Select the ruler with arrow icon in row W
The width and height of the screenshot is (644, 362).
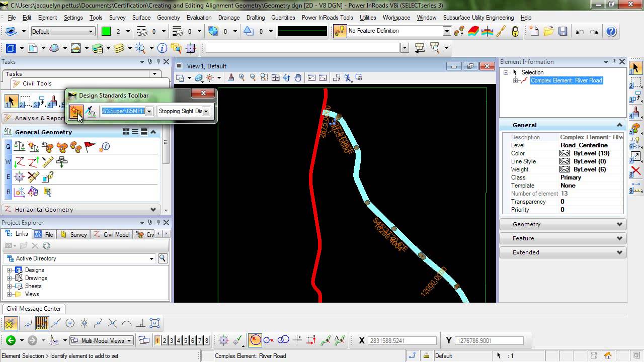pyautogui.click(x=48, y=162)
